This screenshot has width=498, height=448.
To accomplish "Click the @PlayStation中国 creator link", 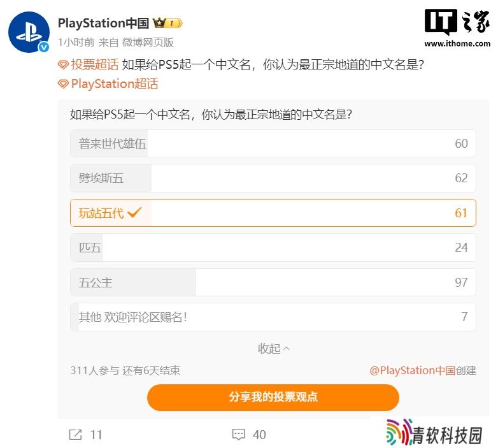I will coord(412,370).
